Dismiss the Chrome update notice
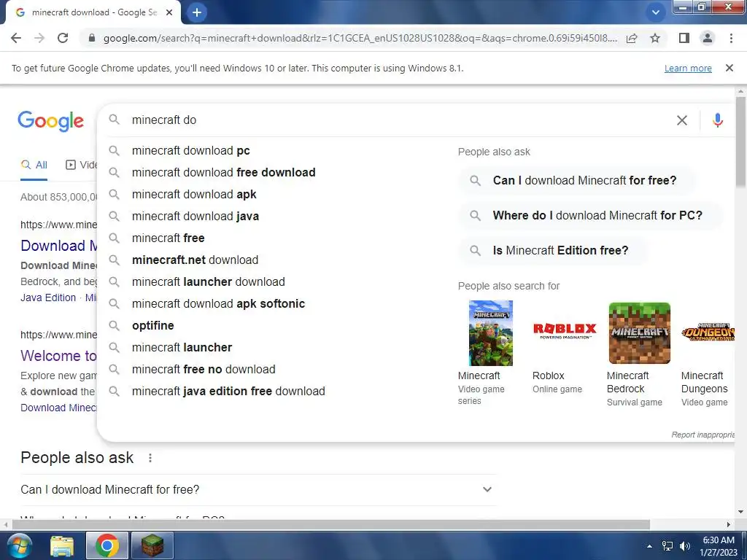Image resolution: width=747 pixels, height=560 pixels. tap(729, 68)
